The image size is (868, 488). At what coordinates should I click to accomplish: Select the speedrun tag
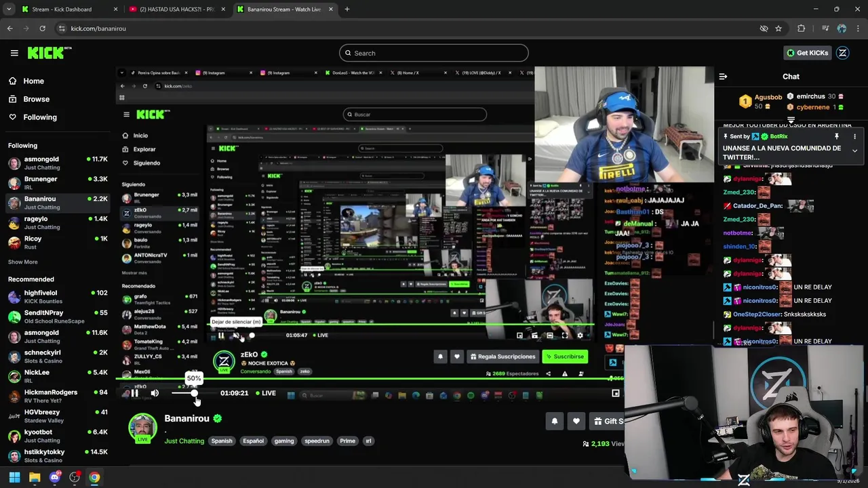(x=317, y=441)
